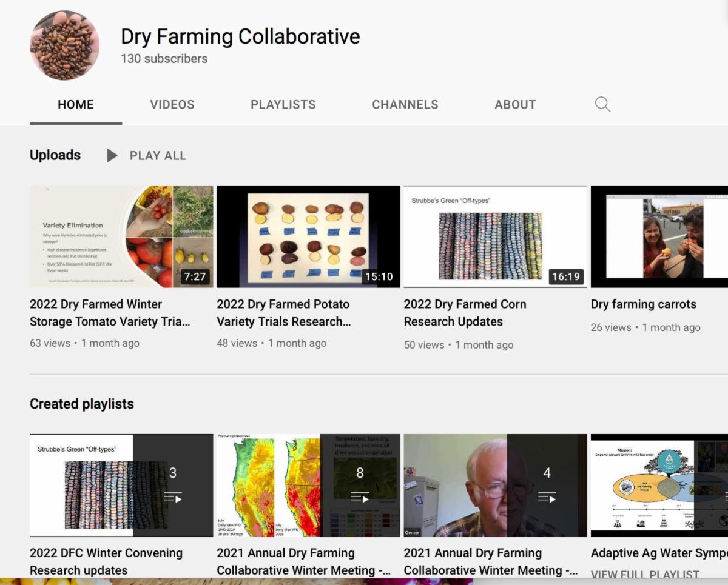Click View Full Playlist link
The image size is (728, 585).
coord(645,575)
